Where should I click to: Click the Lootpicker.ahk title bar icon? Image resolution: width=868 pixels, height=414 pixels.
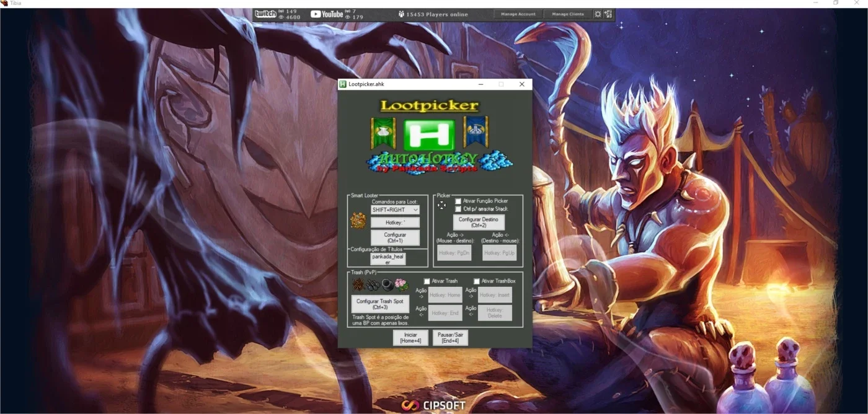coord(342,84)
